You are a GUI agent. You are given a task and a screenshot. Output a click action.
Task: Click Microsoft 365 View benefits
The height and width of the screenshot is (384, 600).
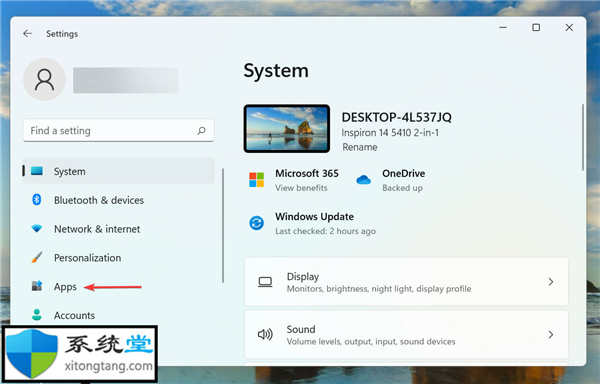pos(301,188)
